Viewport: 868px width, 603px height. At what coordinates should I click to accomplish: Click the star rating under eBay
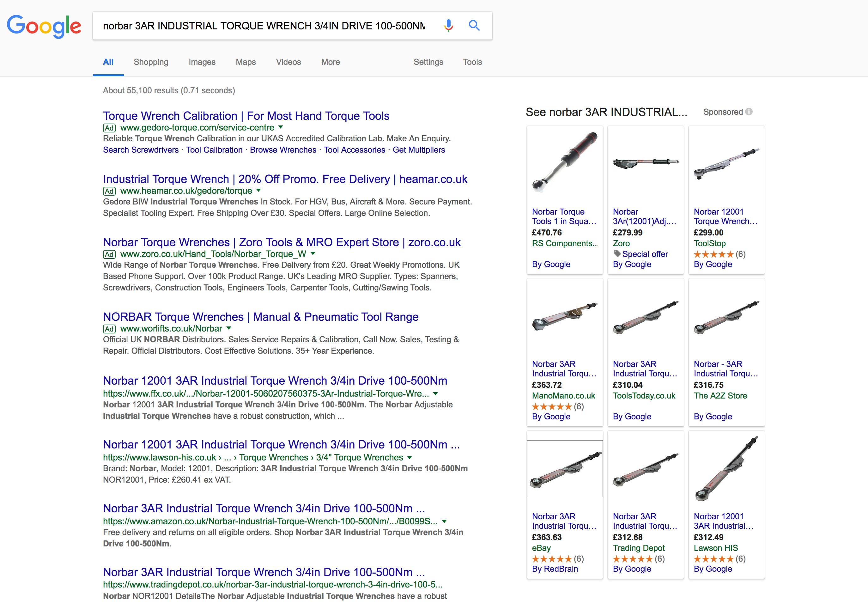[x=551, y=559]
